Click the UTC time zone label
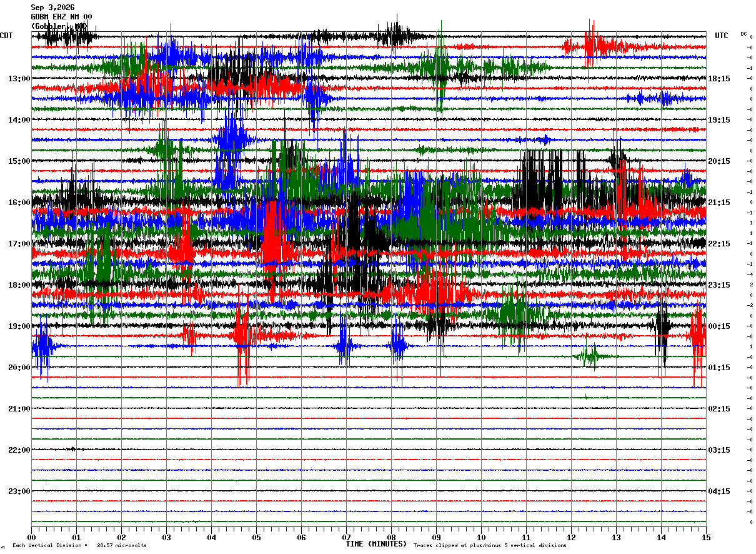 click(722, 36)
